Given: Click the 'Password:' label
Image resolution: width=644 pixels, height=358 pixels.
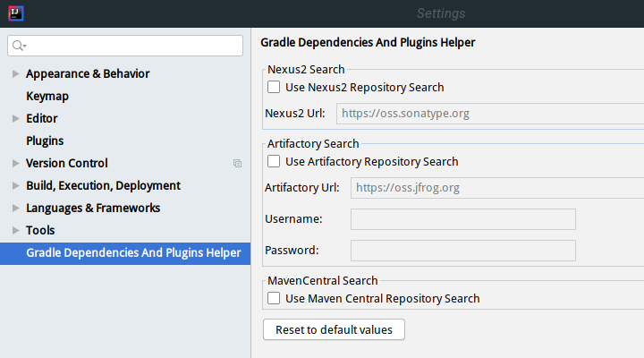Looking at the screenshot, I should [292, 251].
